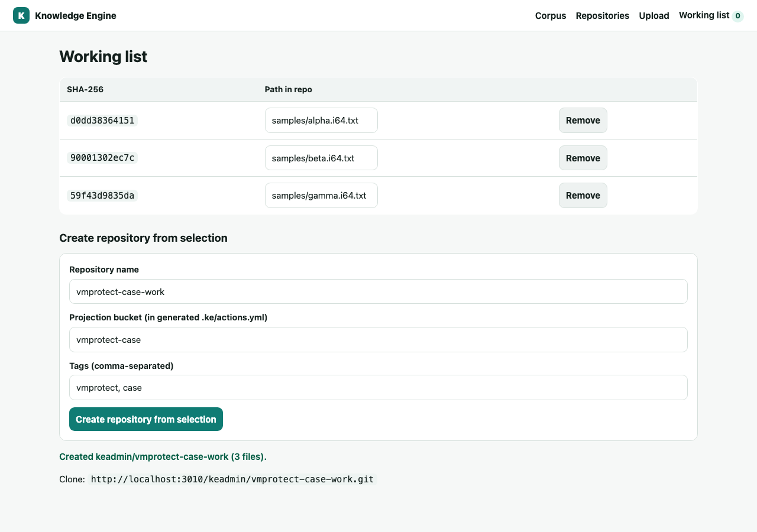This screenshot has width=757, height=532.
Task: Select hash d0dd38364151
Action: 102,121
